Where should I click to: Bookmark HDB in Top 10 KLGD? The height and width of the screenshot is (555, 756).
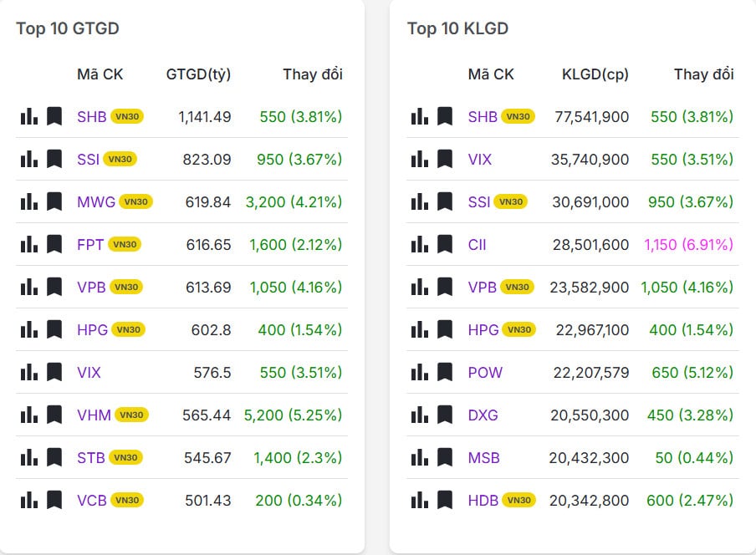445,500
